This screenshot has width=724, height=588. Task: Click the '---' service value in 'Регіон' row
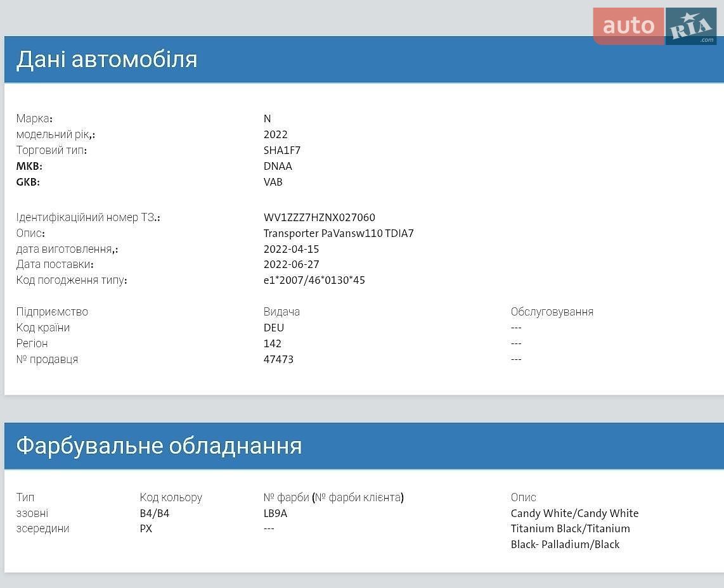516,343
